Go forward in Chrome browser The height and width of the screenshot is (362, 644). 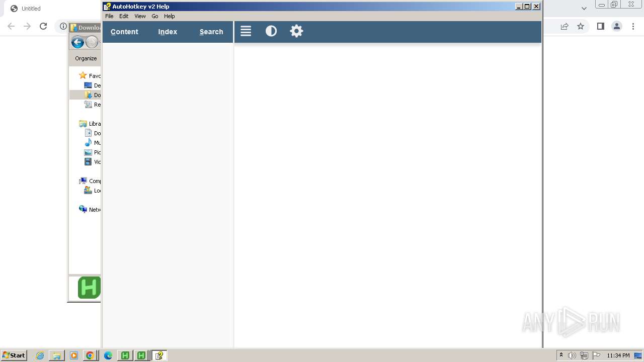click(27, 26)
